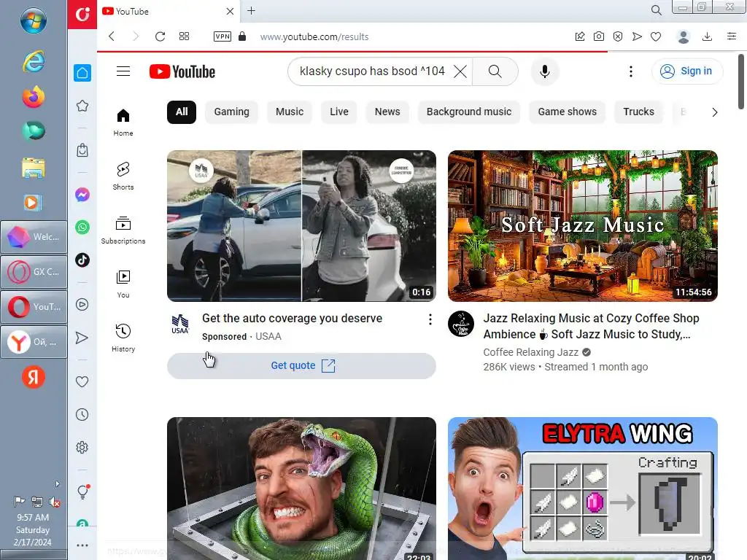
Task: Open Jazz Relaxing Music video title
Action: (591, 326)
